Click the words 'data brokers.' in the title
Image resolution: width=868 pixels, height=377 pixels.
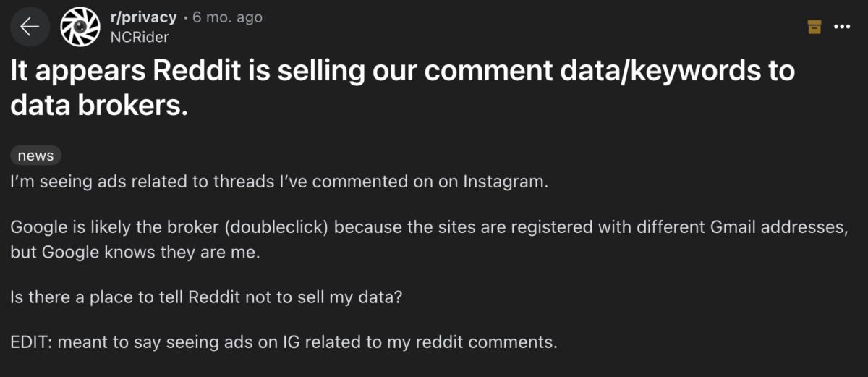point(99,106)
